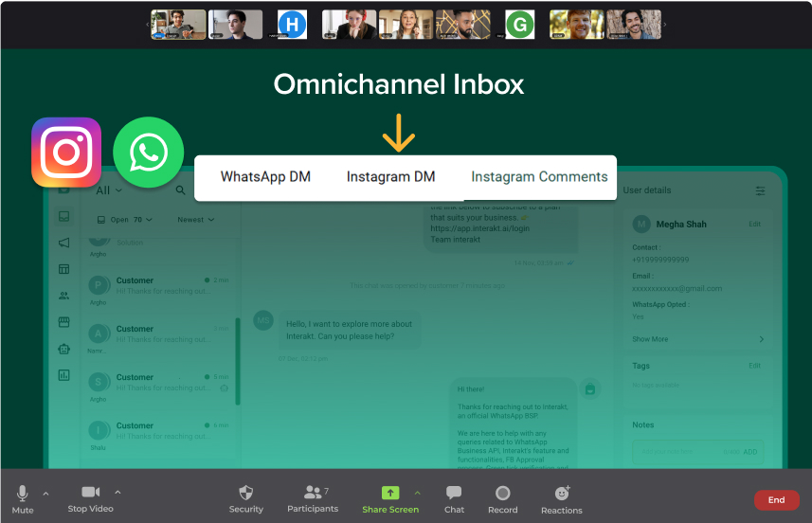Select participant thumbnail with letter G
Screen dimensions: 812x523
pyautogui.click(x=520, y=25)
